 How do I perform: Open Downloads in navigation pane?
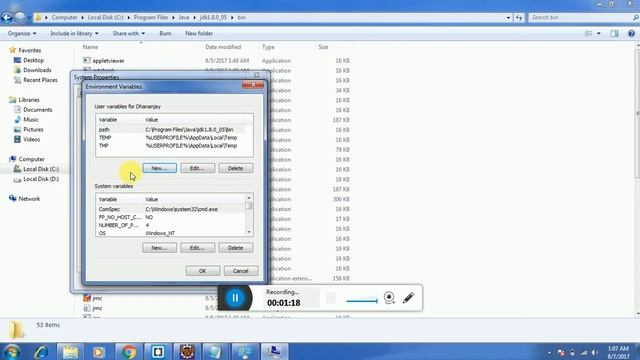(x=37, y=70)
